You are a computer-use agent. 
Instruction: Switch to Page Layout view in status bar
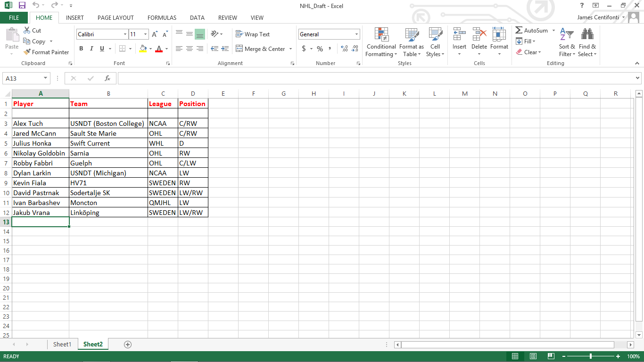click(533, 356)
